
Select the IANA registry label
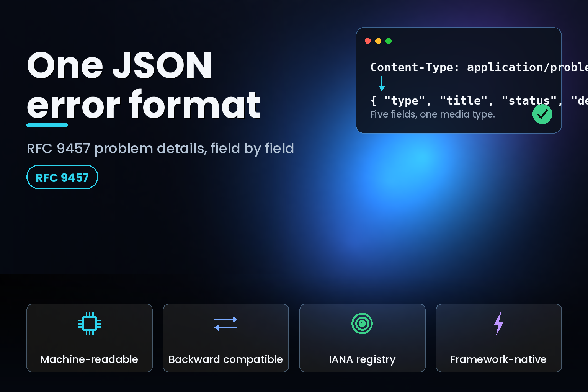pyautogui.click(x=362, y=359)
